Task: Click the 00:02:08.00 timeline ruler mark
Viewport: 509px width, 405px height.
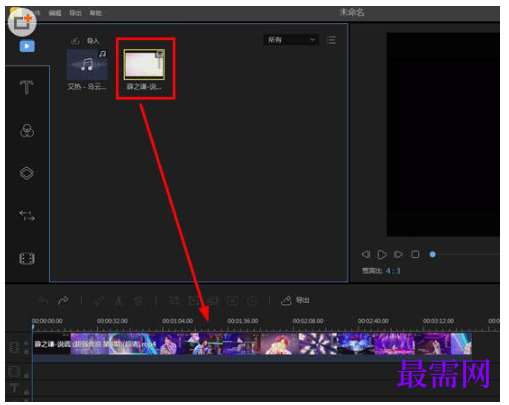Action: point(308,321)
